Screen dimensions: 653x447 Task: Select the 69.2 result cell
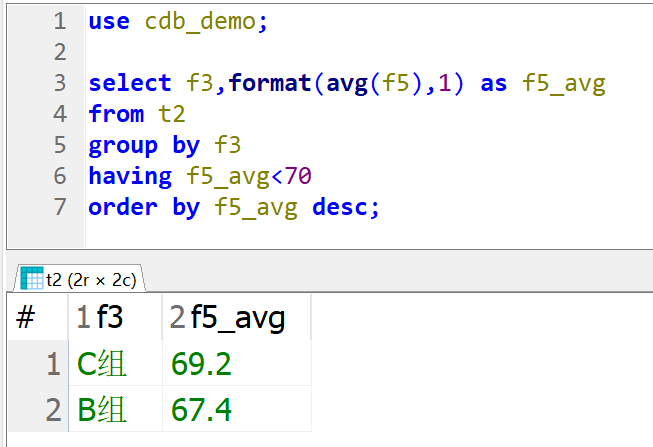(x=201, y=364)
